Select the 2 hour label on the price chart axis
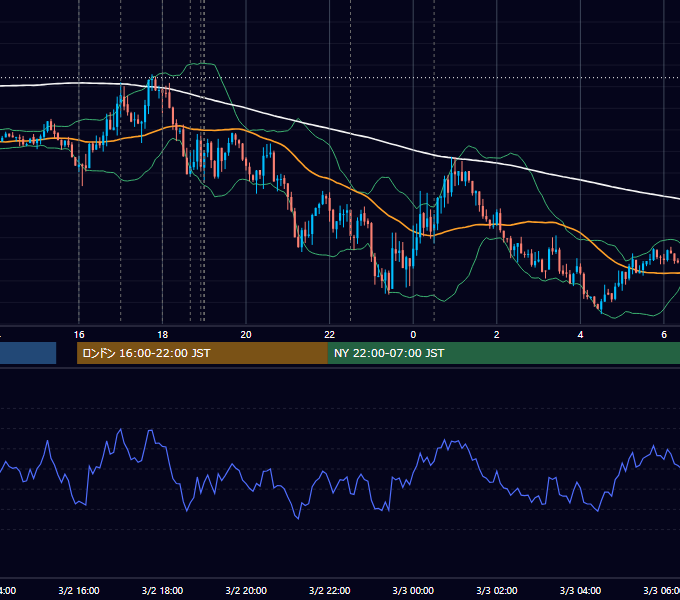Screen dimensions: 680x600 tap(497, 335)
